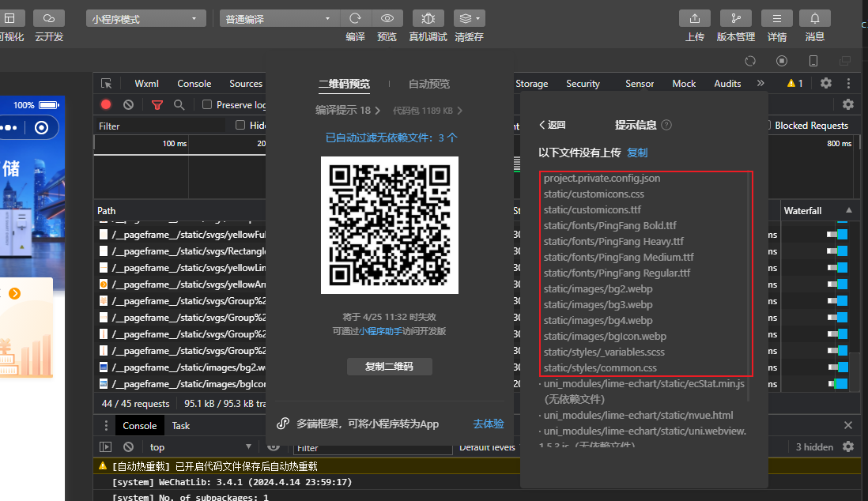
Task: Click the 复制二维码 button
Action: (389, 367)
